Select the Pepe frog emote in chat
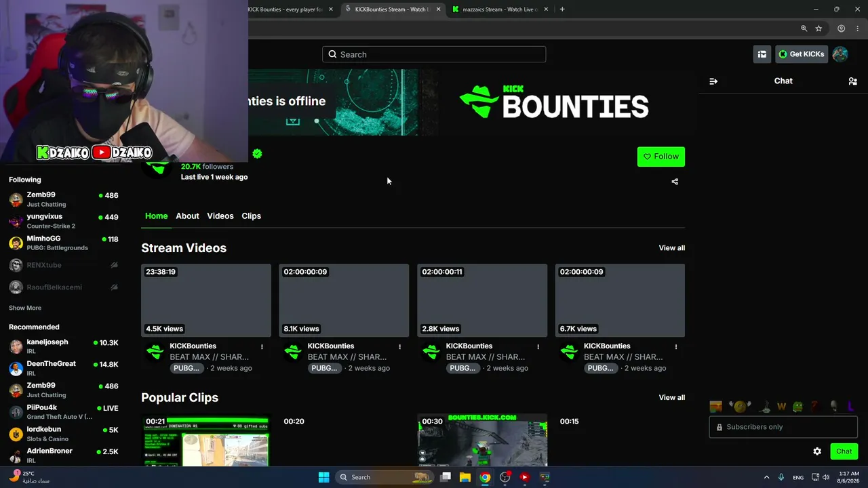This screenshot has width=868, height=488. [x=797, y=407]
